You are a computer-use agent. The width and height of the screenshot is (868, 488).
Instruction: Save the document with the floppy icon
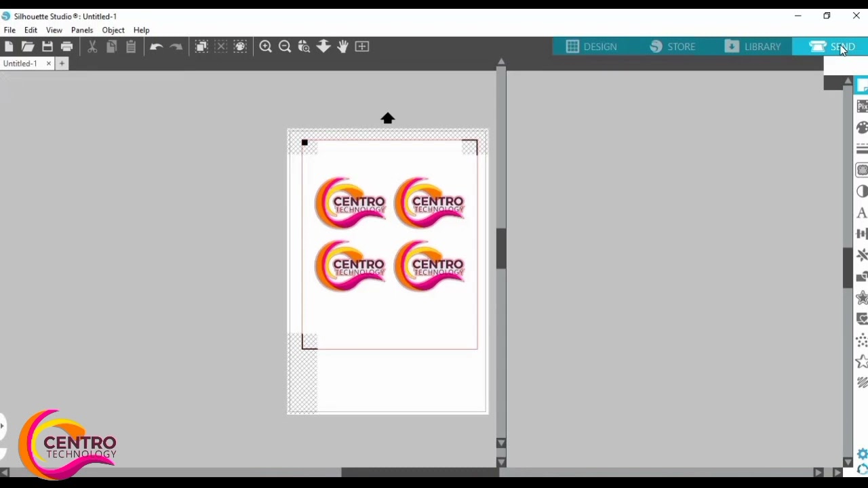click(47, 47)
